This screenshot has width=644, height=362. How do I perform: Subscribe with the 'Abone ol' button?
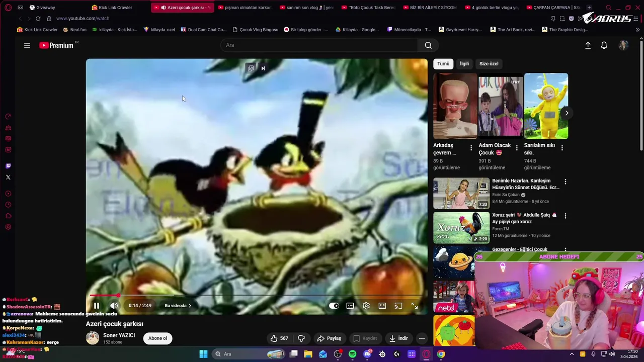pyautogui.click(x=157, y=338)
